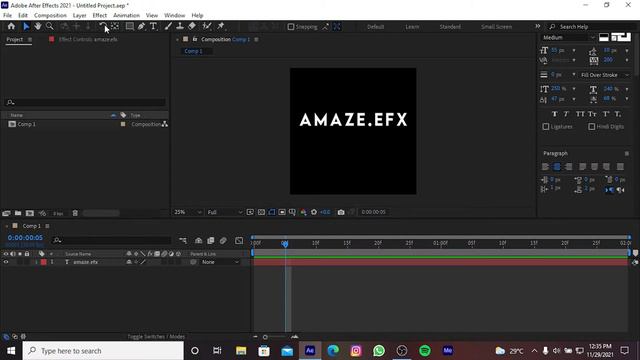Switch to the Standard workspace
Image resolution: width=640 pixels, height=360 pixels.
[450, 27]
